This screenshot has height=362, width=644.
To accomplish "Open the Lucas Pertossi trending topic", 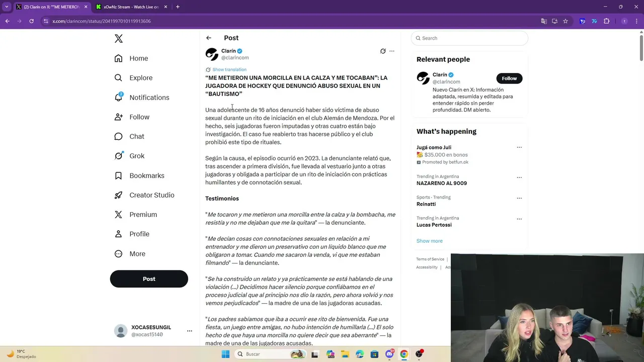I will tap(434, 225).
